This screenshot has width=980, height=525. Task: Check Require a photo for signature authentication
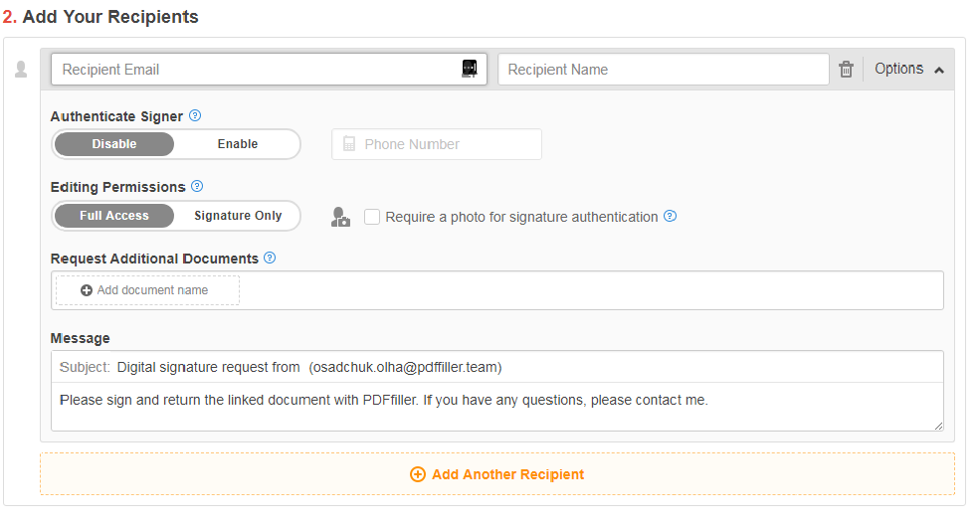[372, 217]
